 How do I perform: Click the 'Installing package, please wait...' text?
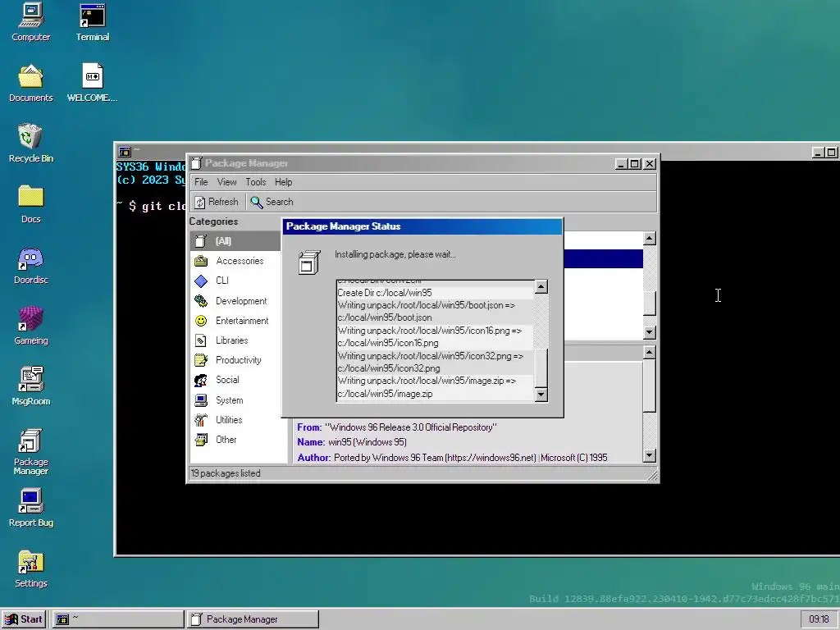click(x=395, y=254)
